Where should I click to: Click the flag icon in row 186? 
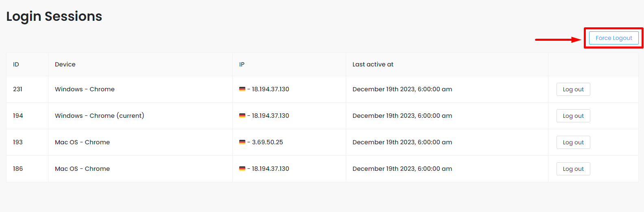pos(242,168)
